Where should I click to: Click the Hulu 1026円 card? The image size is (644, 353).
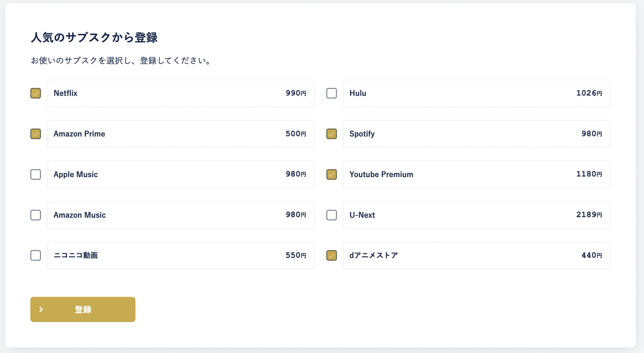tap(477, 93)
